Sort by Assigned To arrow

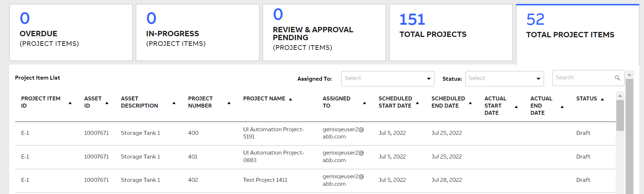[364, 103]
